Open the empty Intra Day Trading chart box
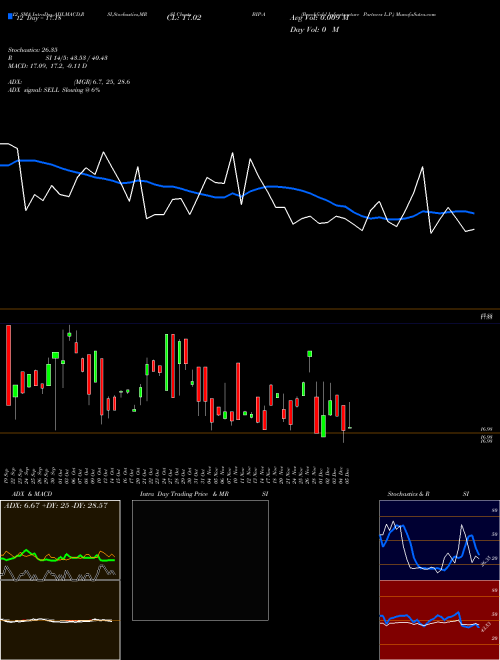This screenshot has width=500, height=660. 200,560
